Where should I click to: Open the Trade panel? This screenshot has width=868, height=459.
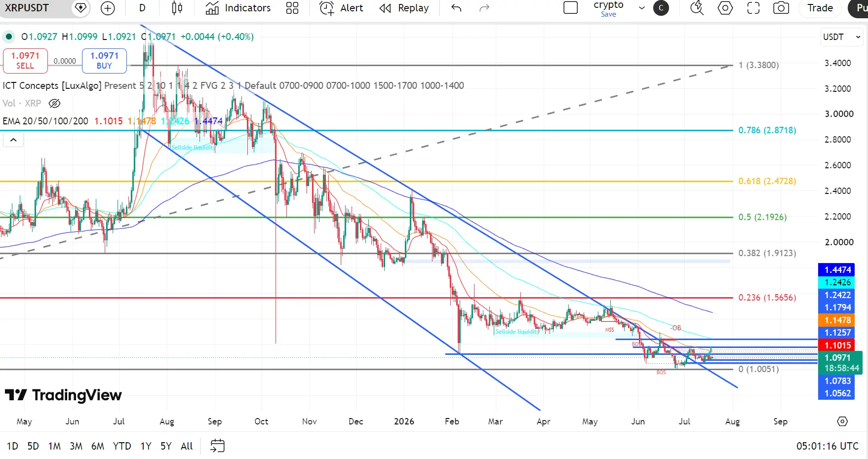click(820, 8)
